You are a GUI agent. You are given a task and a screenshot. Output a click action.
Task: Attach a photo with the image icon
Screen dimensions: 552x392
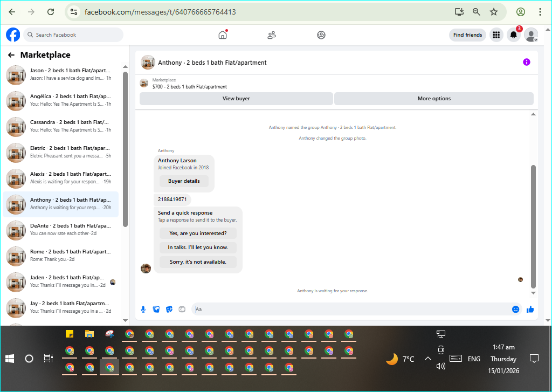pyautogui.click(x=156, y=310)
